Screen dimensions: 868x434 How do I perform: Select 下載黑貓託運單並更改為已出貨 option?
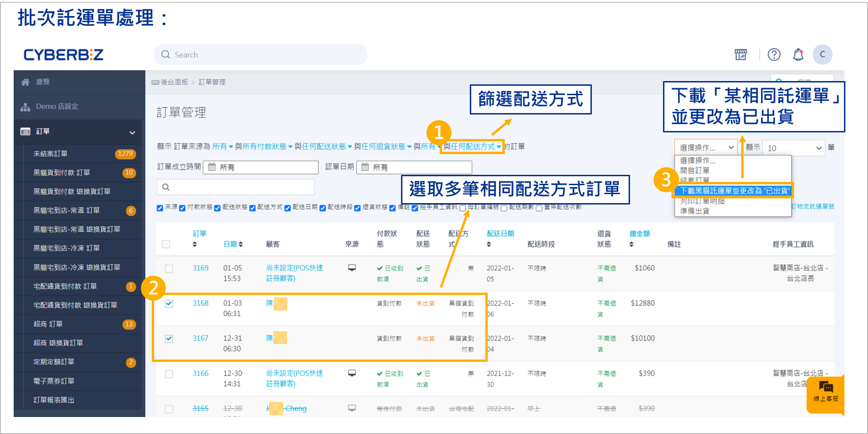pyautogui.click(x=734, y=191)
